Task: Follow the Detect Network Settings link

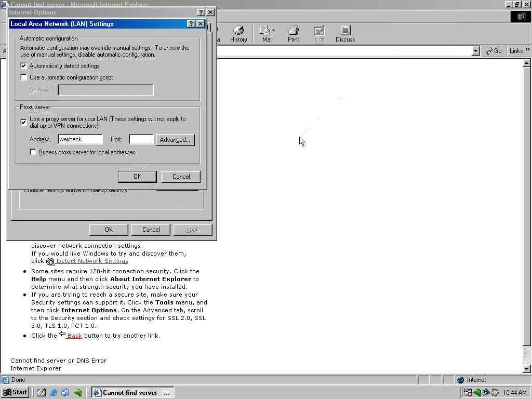Action: pyautogui.click(x=92, y=261)
